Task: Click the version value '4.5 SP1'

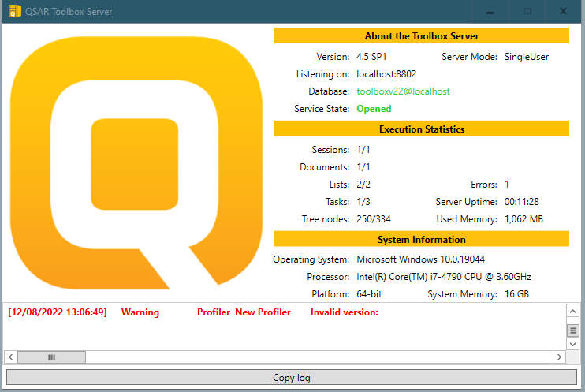Action: [x=371, y=57]
